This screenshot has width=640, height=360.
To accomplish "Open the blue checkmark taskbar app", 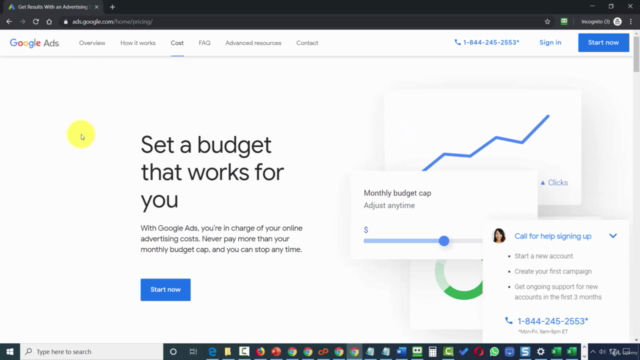I will pyautogui.click(x=463, y=351).
